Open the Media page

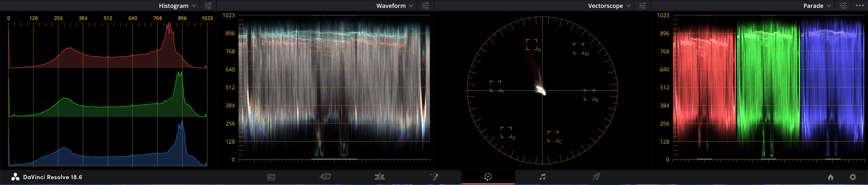pyautogui.click(x=271, y=177)
